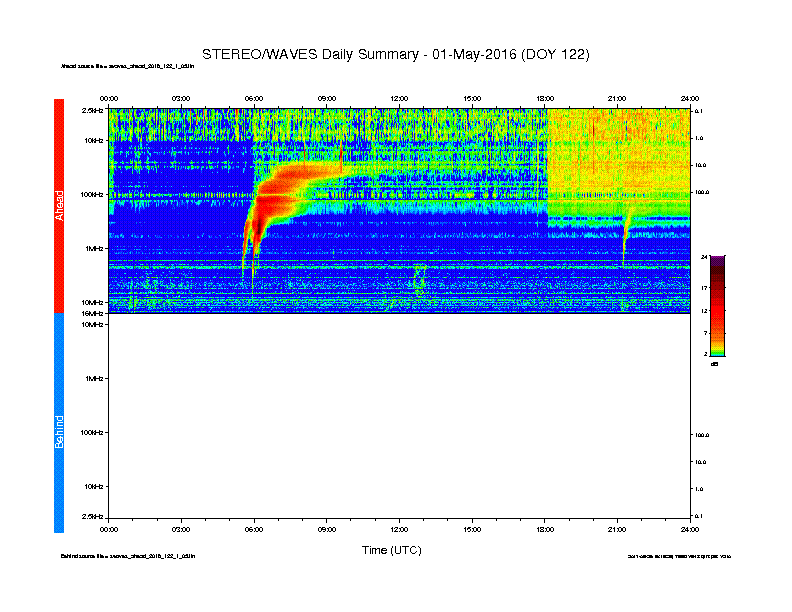Click 00:00 on the Ahead top time axis
The height and width of the screenshot is (612, 792).
point(109,98)
